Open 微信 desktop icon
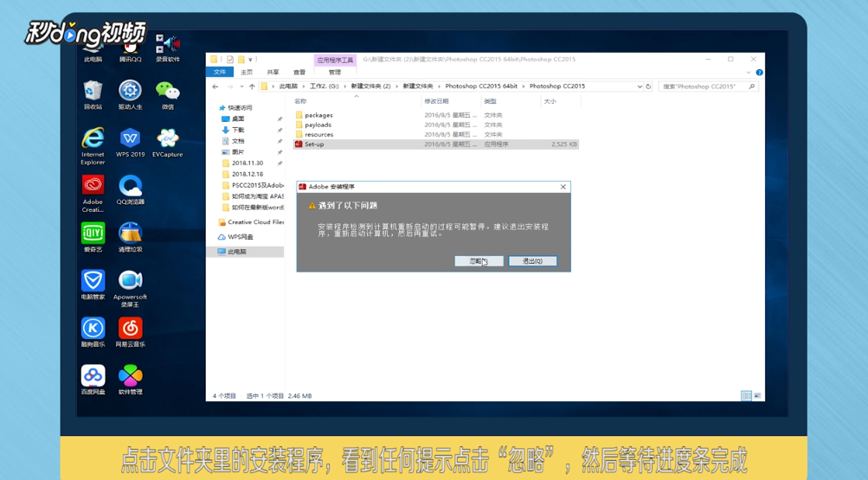868x480 pixels. 167,95
